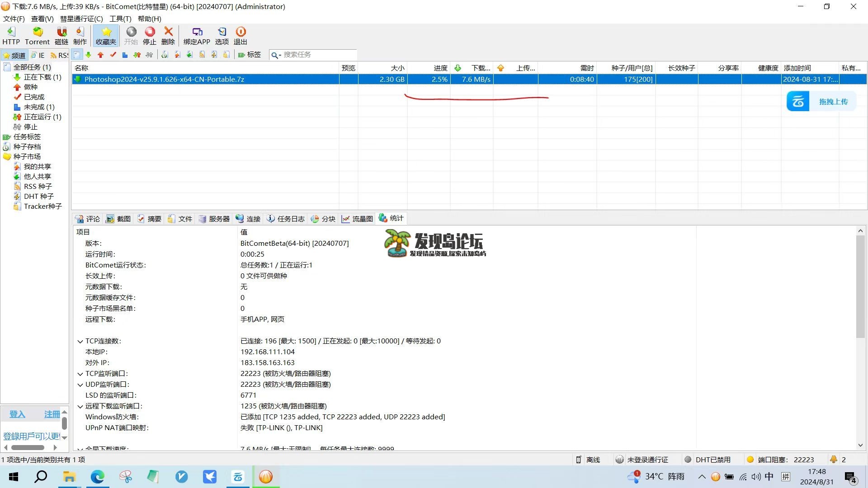Screen dimensions: 868x488
Task: Exit BitComet via 退出 button
Action: pos(241,36)
